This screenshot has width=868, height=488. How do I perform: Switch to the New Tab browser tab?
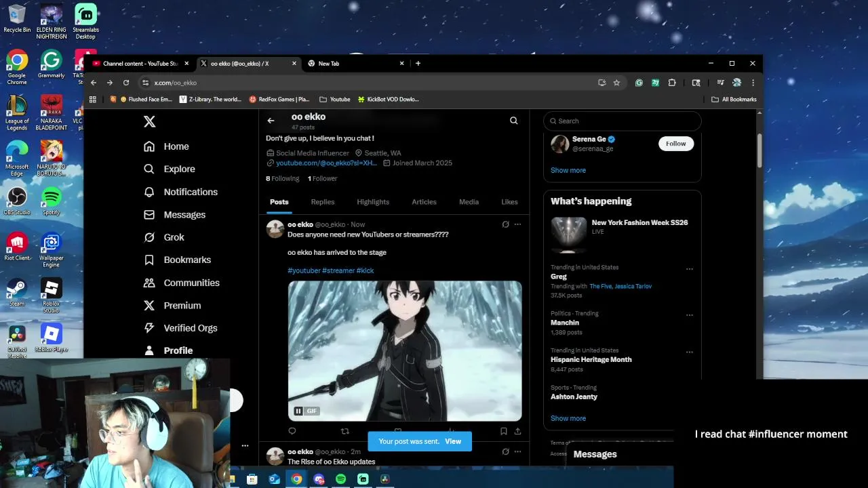tap(356, 64)
